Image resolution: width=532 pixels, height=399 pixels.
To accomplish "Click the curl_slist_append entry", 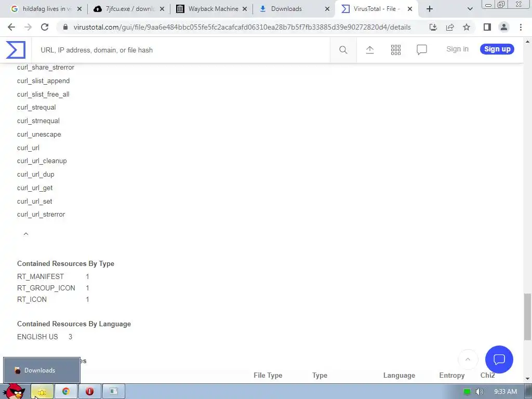I will [43, 81].
